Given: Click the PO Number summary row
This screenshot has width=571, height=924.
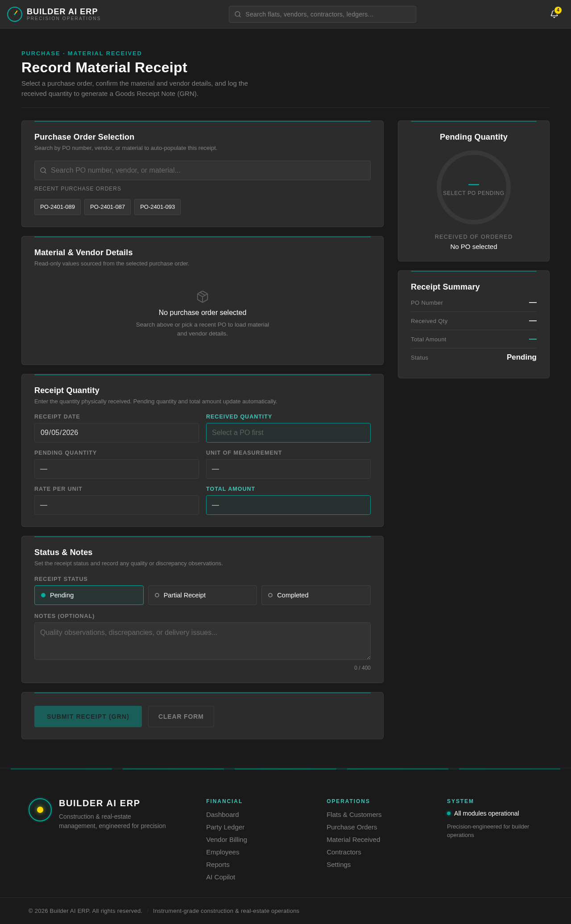Looking at the screenshot, I should [x=474, y=302].
